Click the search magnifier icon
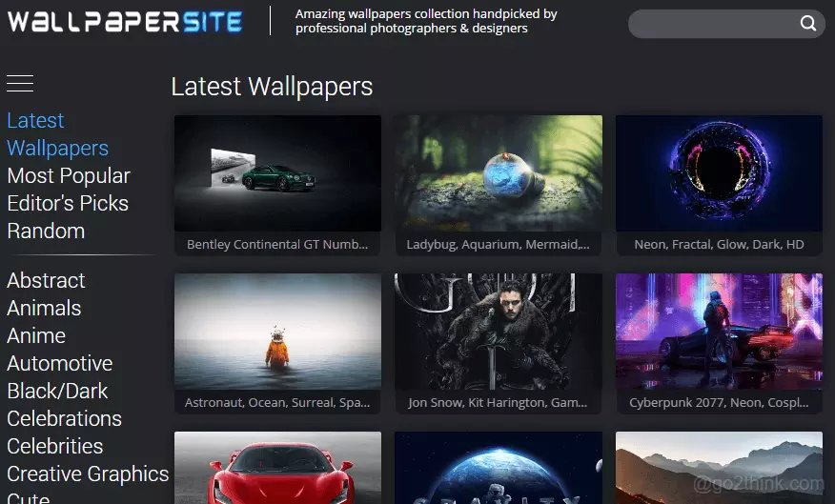The width and height of the screenshot is (835, 504). pos(808,24)
